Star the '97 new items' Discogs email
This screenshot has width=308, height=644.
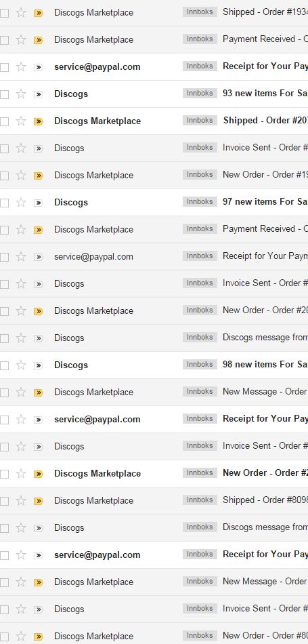pos(21,203)
